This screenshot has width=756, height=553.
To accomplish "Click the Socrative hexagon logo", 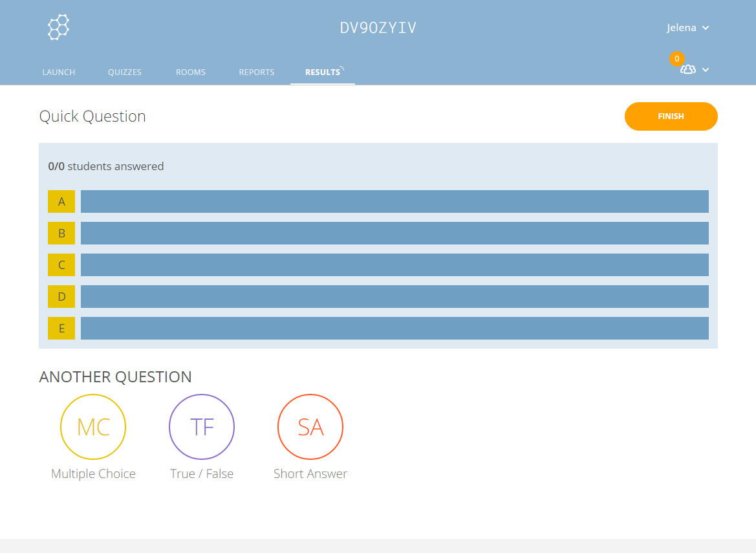I will coord(58,27).
